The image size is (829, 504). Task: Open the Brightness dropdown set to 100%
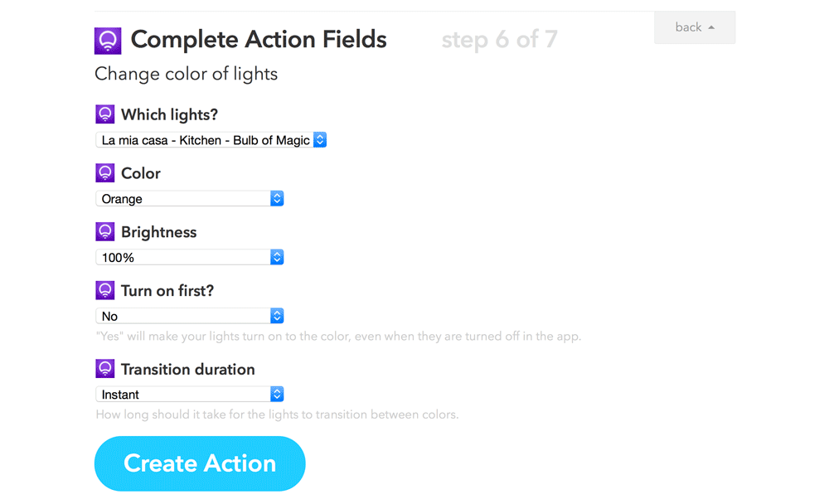(x=190, y=258)
